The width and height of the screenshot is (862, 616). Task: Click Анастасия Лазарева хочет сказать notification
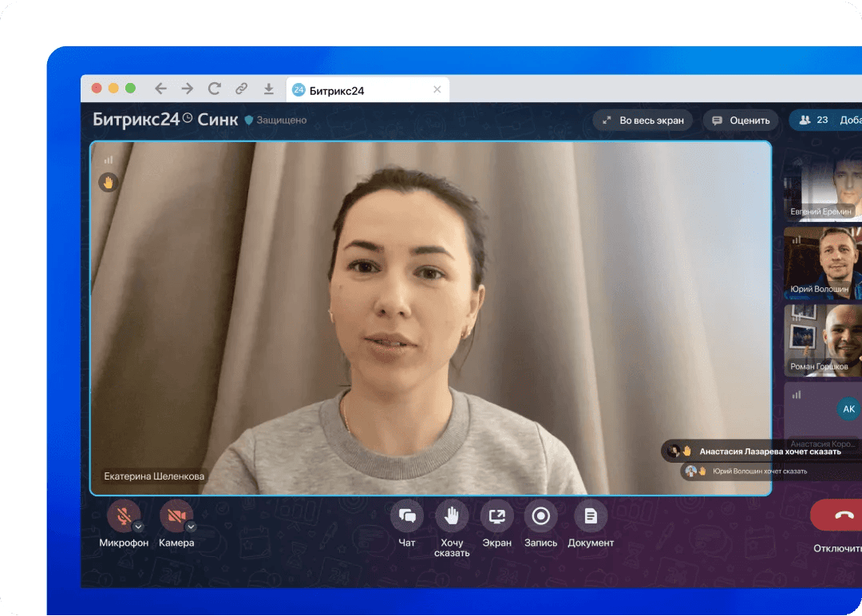click(761, 452)
